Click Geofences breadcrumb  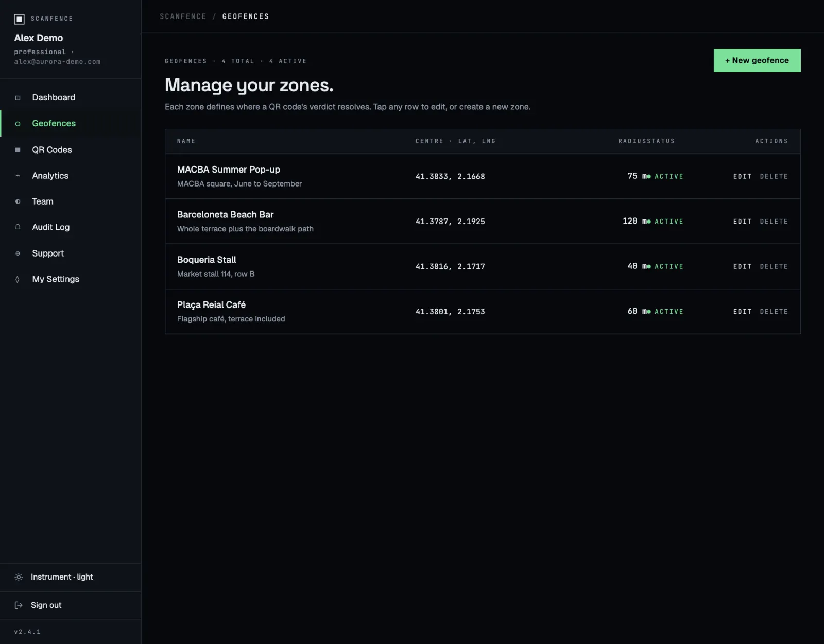(246, 16)
